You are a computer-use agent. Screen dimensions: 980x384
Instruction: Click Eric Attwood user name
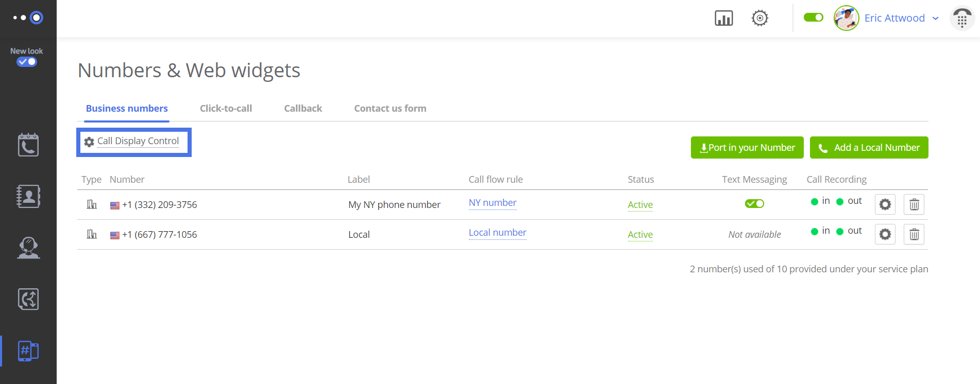[894, 18]
